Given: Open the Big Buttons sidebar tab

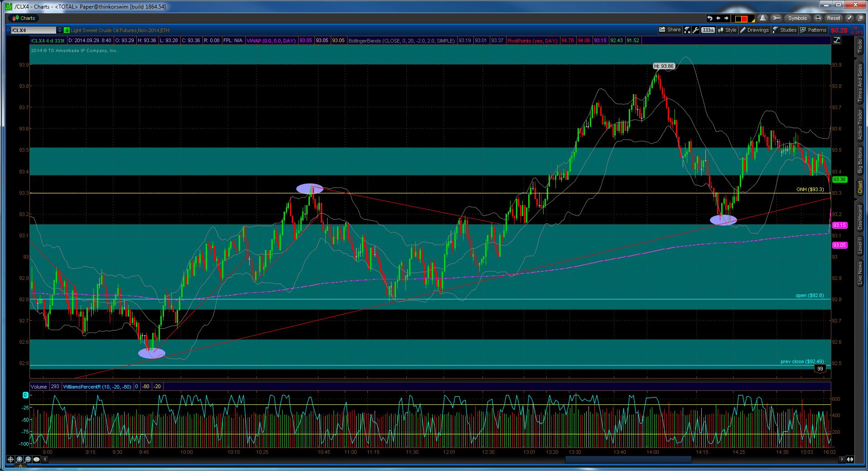Looking at the screenshot, I should pyautogui.click(x=860, y=160).
